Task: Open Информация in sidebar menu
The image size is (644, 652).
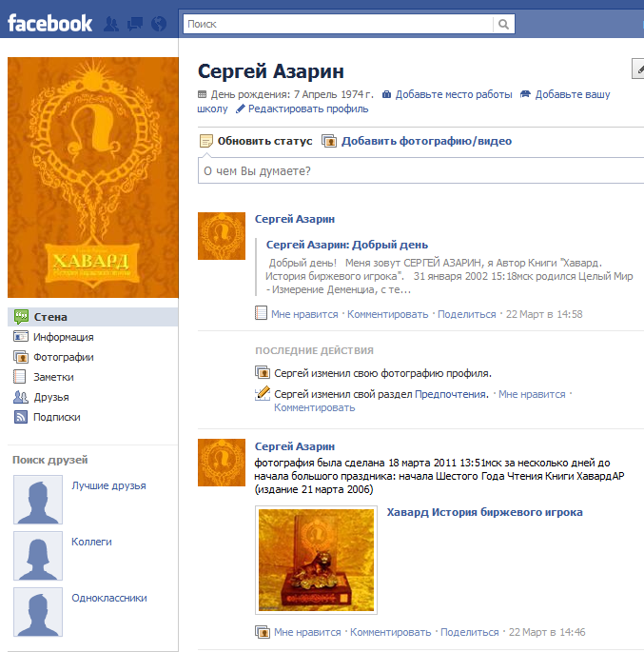Action: click(x=63, y=337)
